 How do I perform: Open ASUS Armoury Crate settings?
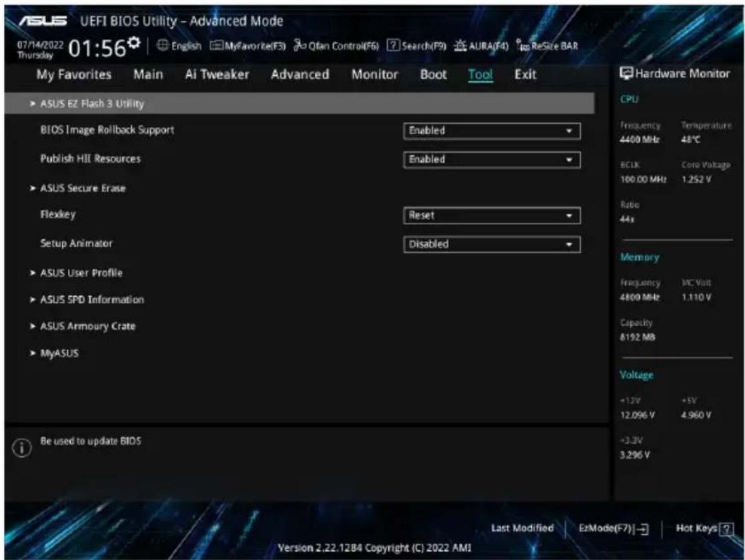point(87,326)
